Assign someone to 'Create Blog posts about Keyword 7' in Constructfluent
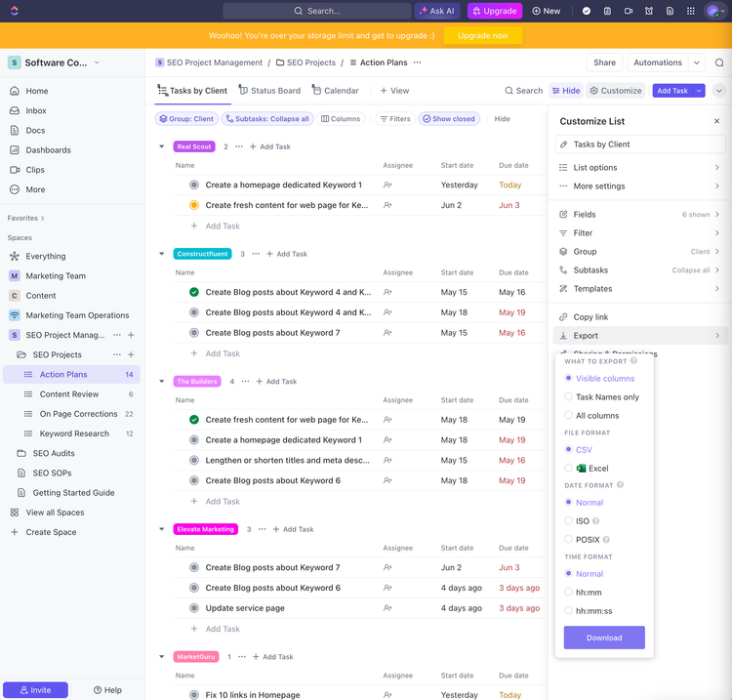 pyautogui.click(x=387, y=333)
